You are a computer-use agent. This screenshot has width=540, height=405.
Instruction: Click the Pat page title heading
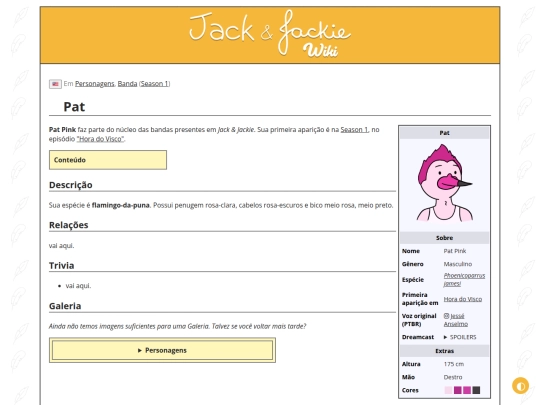tap(74, 107)
